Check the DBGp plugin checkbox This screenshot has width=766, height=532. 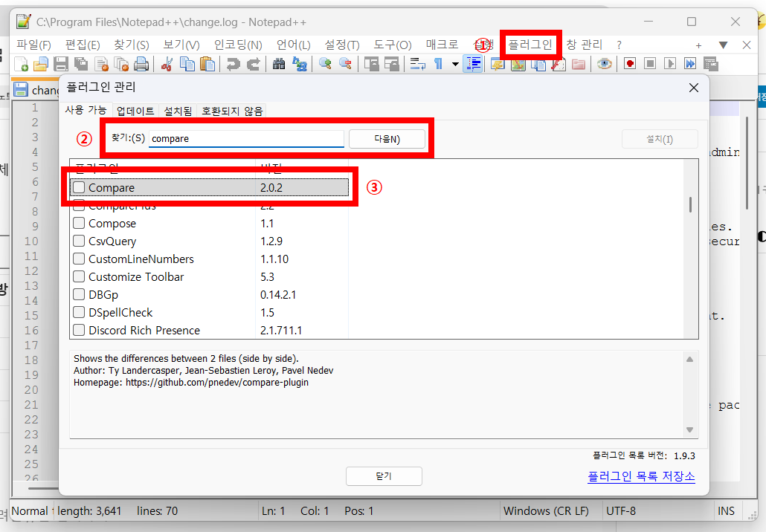[79, 294]
